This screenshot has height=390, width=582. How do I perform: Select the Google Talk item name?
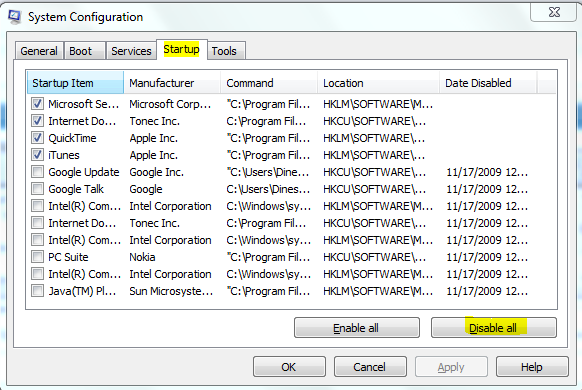point(76,189)
